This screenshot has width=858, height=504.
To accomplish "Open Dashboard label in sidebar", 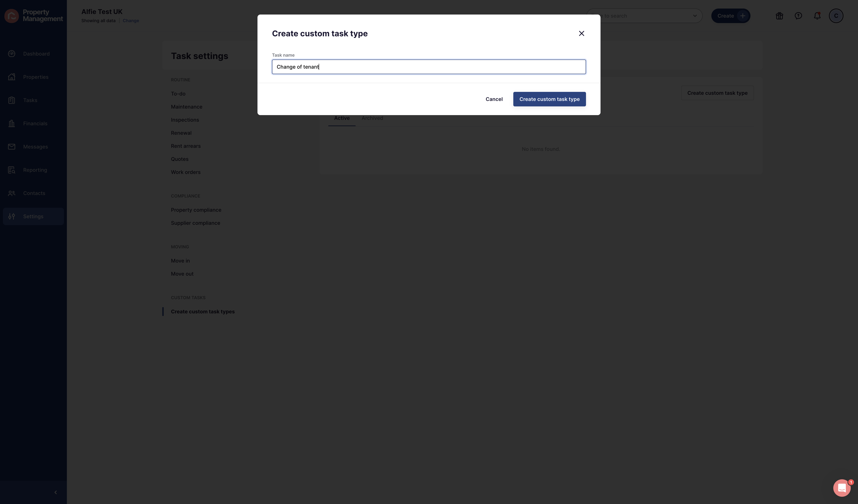I will [x=36, y=54].
